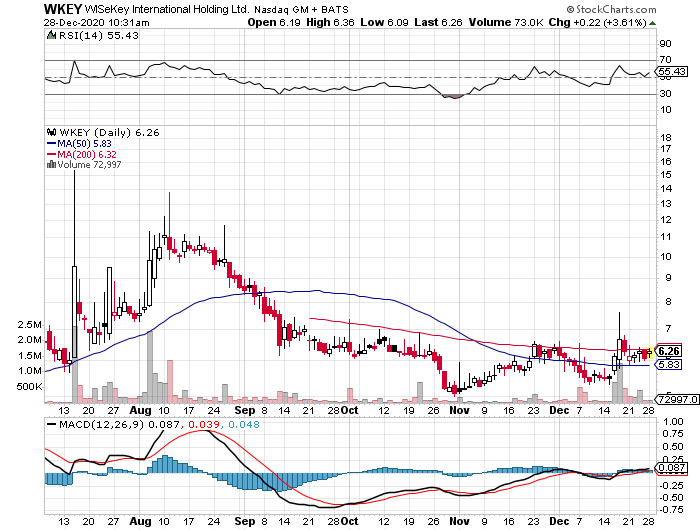Viewport: 700px width, 530px height.
Task: Click the Nov label on the MACD panel date axis
Action: click(x=459, y=522)
